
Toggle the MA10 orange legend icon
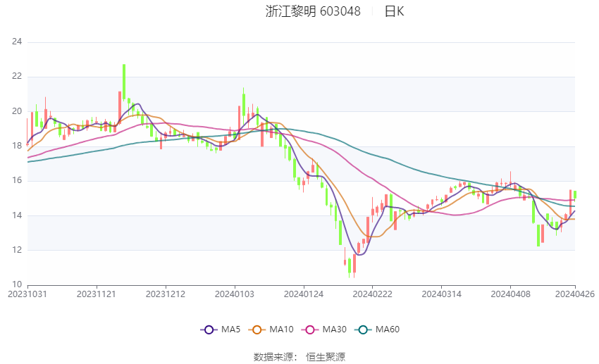[257, 330]
